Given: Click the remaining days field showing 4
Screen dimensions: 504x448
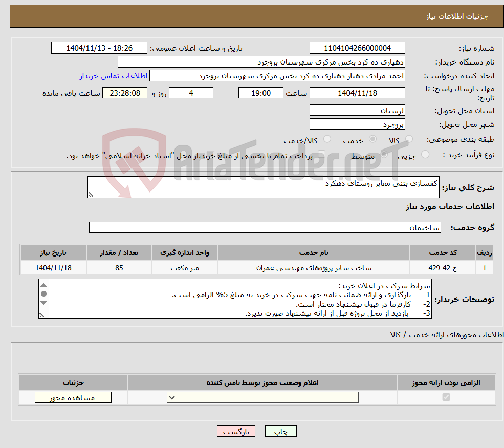Looking at the screenshot, I should click(x=191, y=93).
